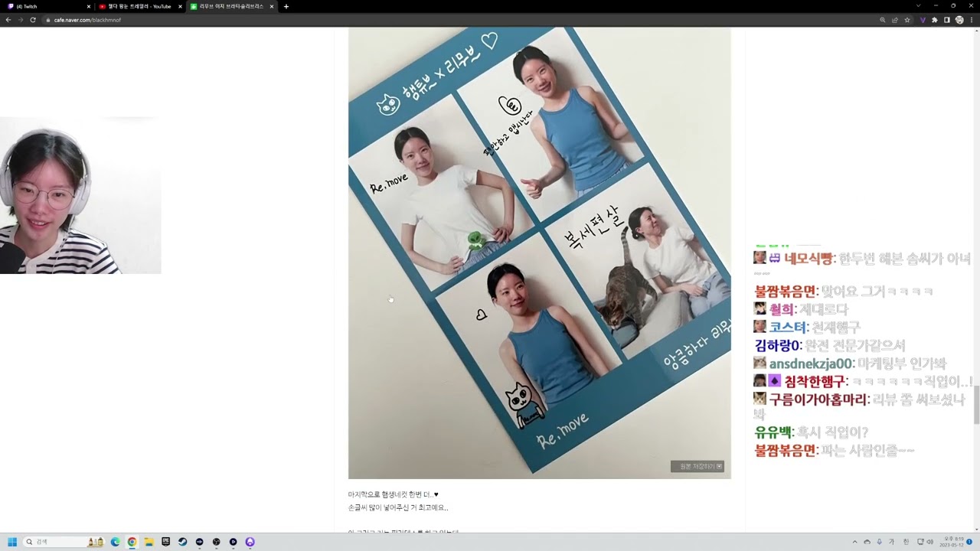
Task: Open Chrome from the taskbar
Action: pos(132,542)
